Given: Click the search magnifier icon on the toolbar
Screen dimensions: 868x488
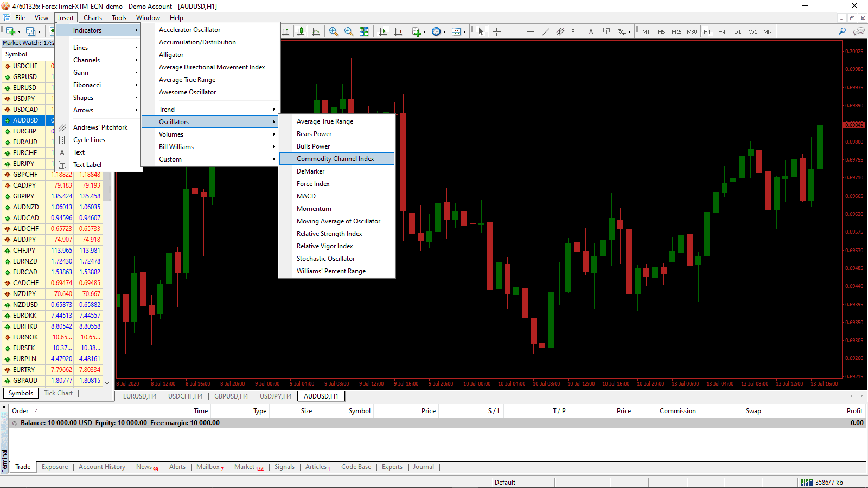Looking at the screenshot, I should [842, 31].
